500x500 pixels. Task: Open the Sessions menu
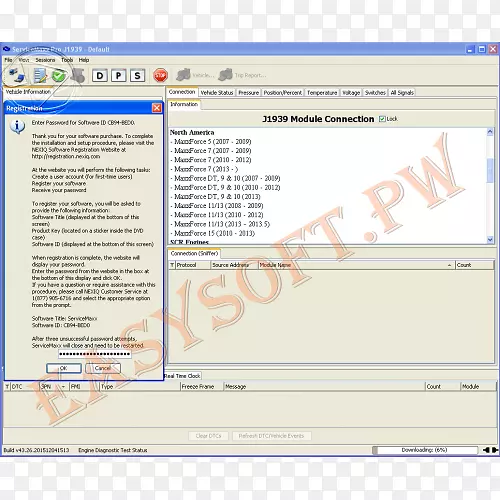pyautogui.click(x=45, y=60)
